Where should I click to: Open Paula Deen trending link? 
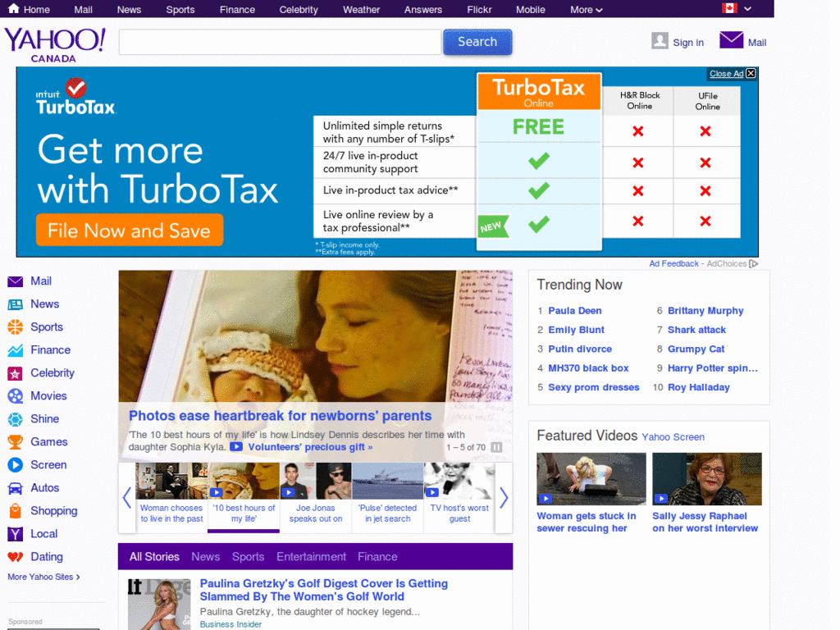575,311
